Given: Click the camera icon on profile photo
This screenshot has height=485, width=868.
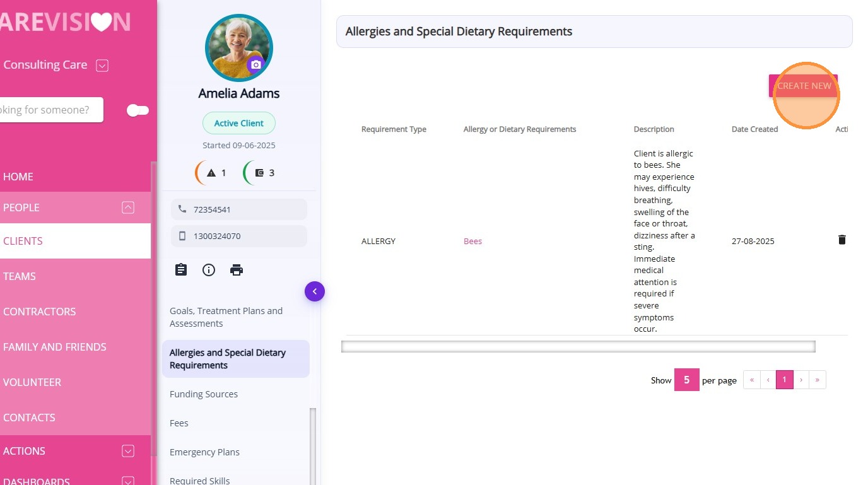Looking at the screenshot, I should [255, 65].
